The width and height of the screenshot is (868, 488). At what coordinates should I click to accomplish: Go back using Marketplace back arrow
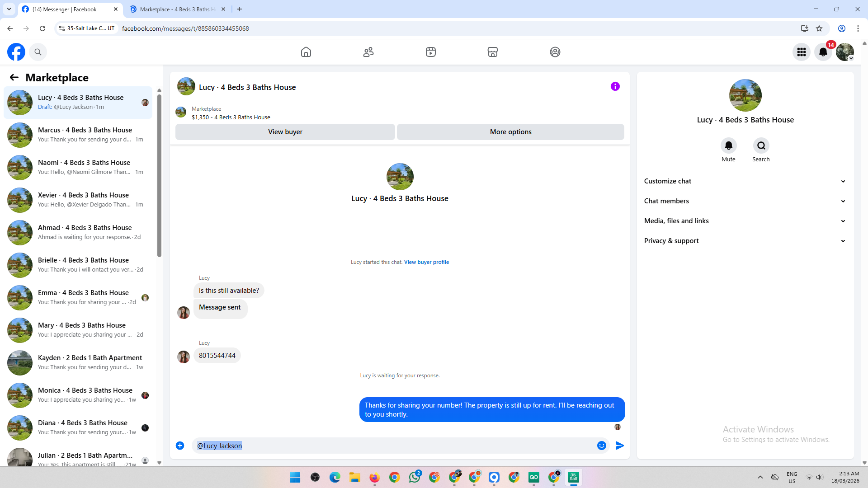(x=14, y=77)
